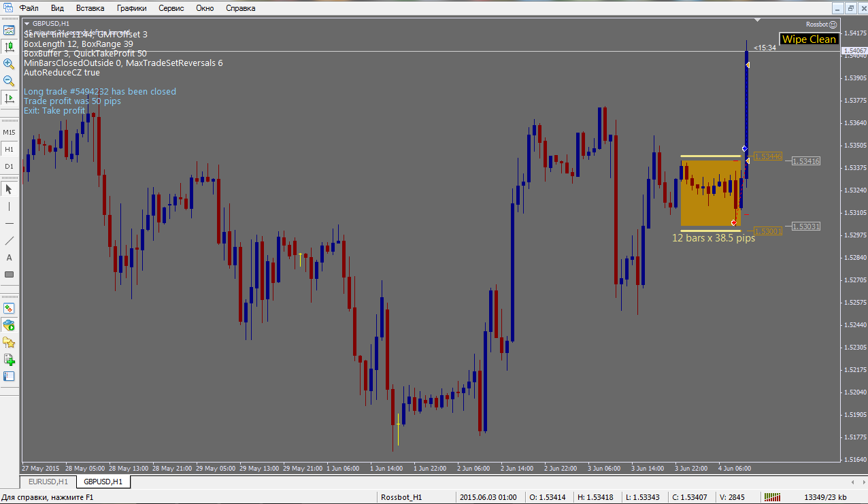Click 'Long trade #5494232 has been closed' text
This screenshot has width=868, height=504.
[100, 92]
